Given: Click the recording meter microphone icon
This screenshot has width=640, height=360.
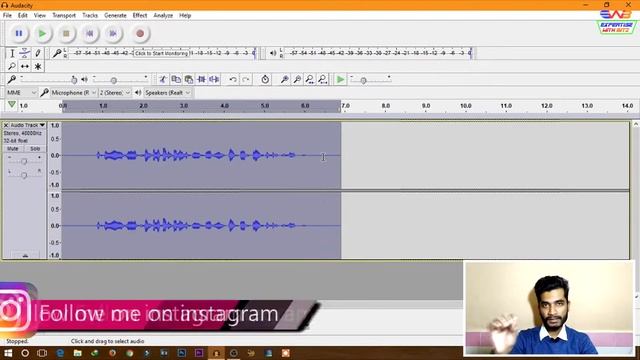Looking at the screenshot, I should coord(57,53).
